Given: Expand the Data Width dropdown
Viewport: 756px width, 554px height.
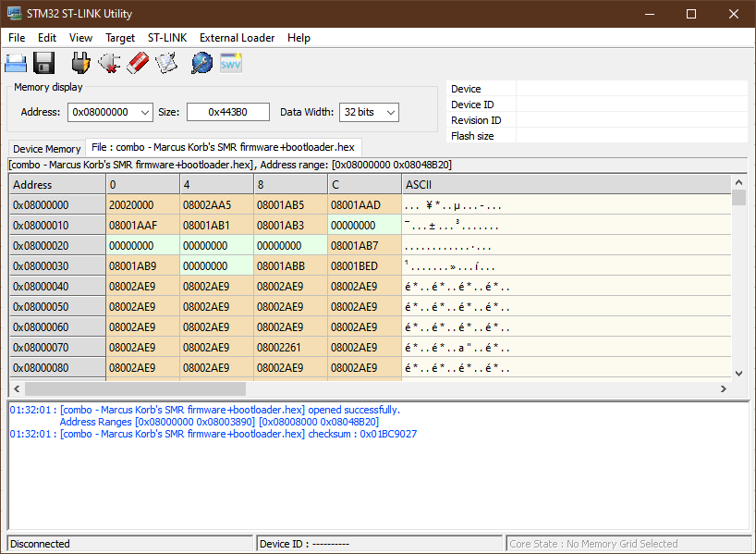Looking at the screenshot, I should [391, 113].
